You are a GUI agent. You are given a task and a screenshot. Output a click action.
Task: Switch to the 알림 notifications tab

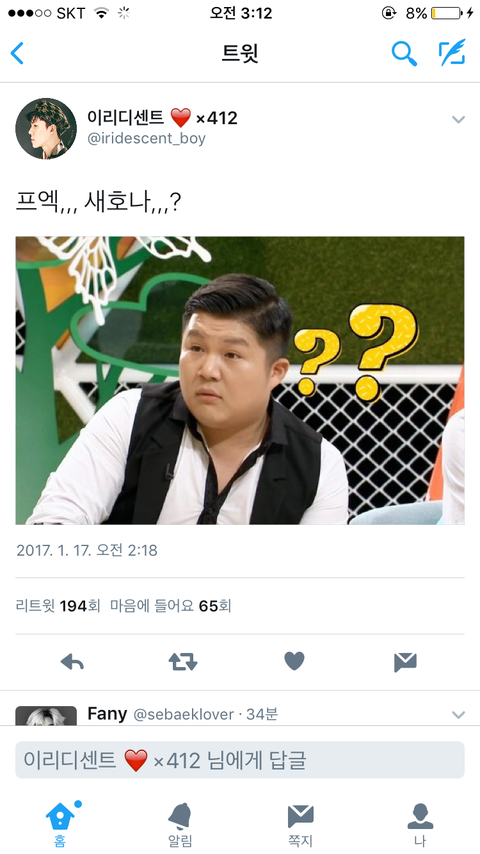(180, 825)
